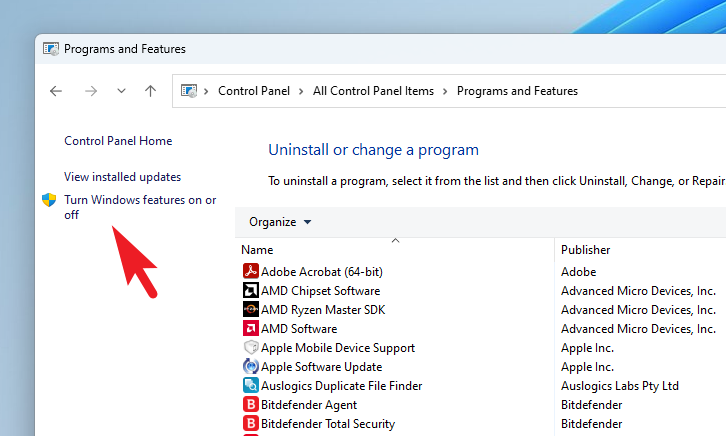Click the Auslogics Duplicate File Finder icon
The image size is (726, 436).
[250, 385]
